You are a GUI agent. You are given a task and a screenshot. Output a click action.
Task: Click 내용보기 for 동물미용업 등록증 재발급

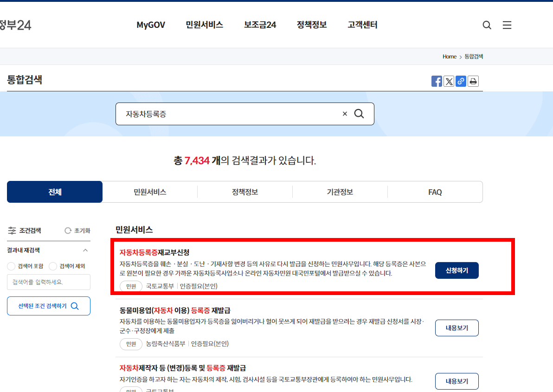coord(457,328)
